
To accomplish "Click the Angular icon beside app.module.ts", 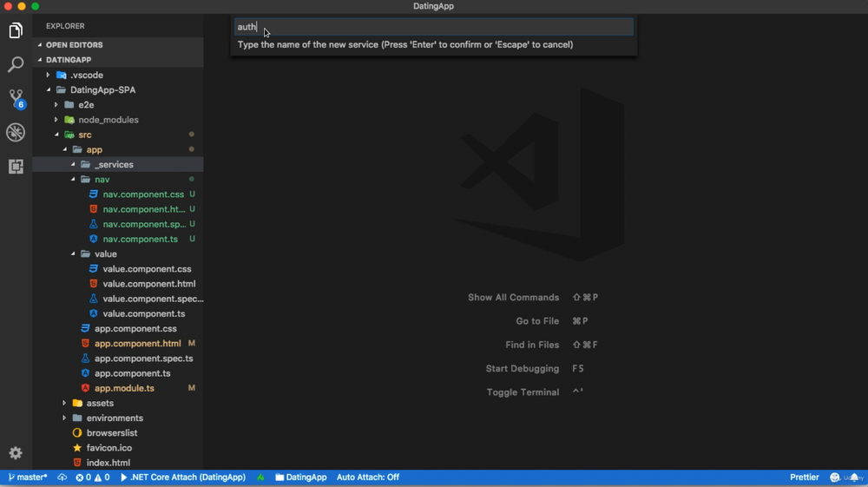I will tap(85, 389).
